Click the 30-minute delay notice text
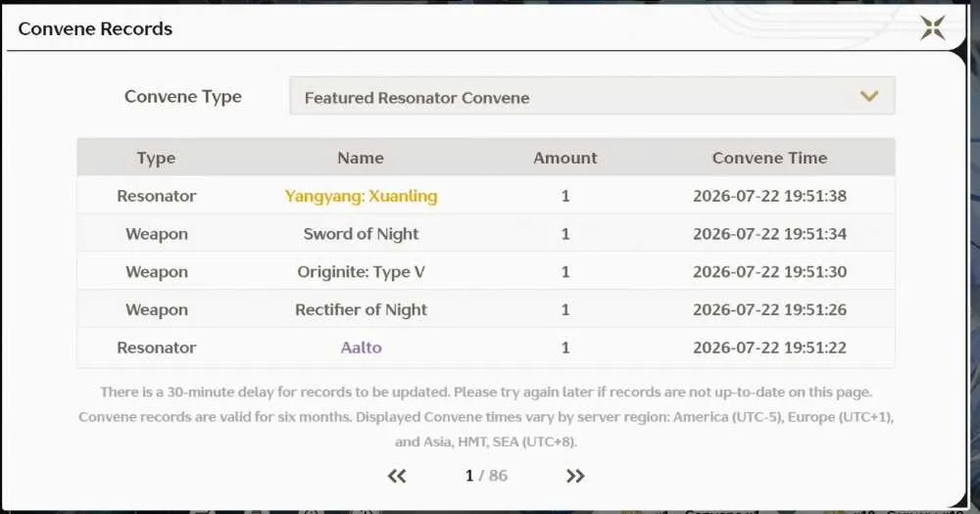Screen dimensions: 980x514 486,393
